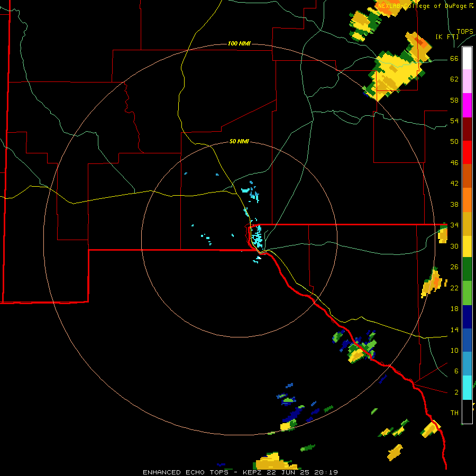The height and width of the screenshot is (476, 476).
Task: Click the light green legend swatch
Action: [x=467, y=293]
